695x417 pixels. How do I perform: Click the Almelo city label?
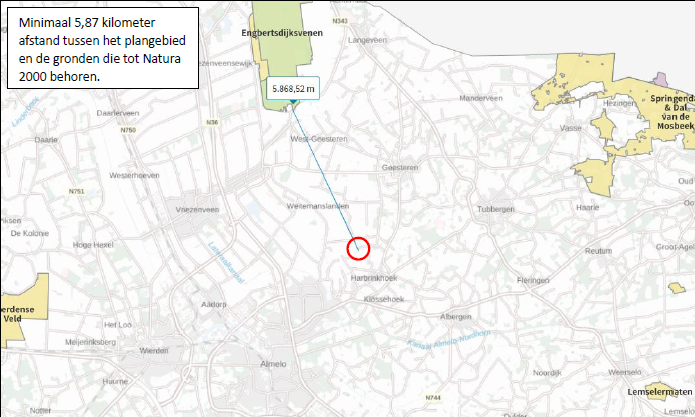pyautogui.click(x=273, y=364)
